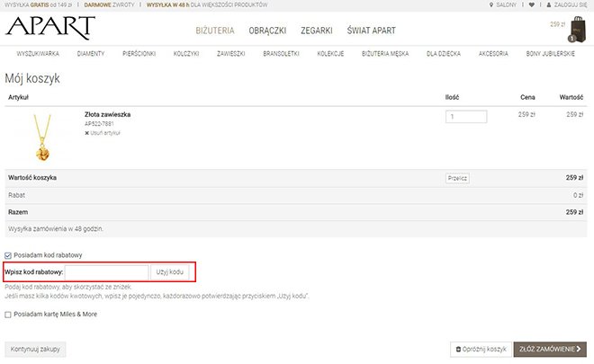
Task: Click the Razem total row label
Action: 18,212
